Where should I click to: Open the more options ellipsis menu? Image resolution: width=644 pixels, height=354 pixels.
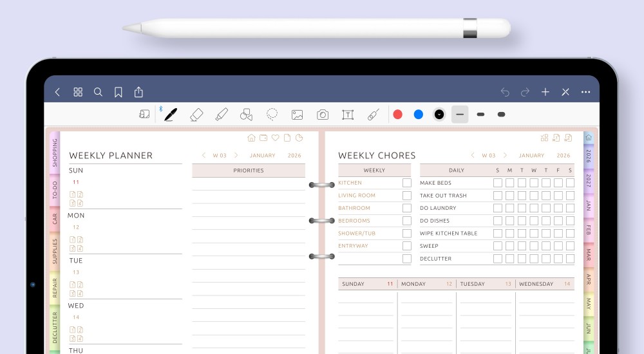[x=585, y=92]
